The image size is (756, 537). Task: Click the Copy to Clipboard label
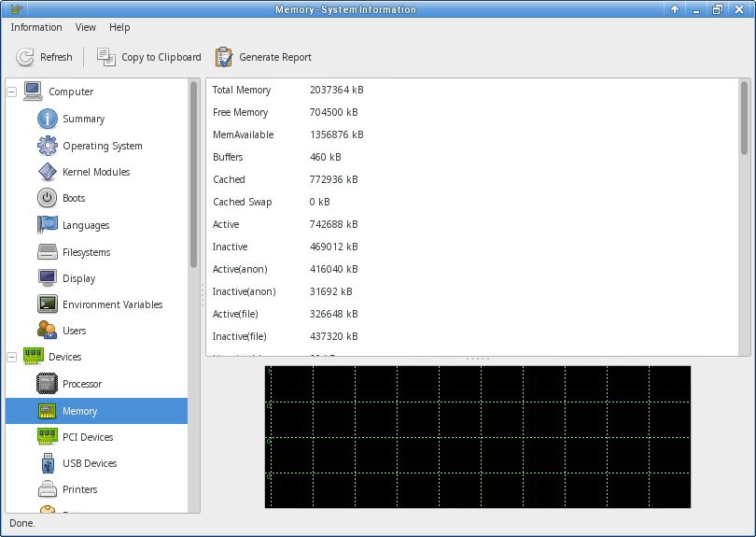161,57
